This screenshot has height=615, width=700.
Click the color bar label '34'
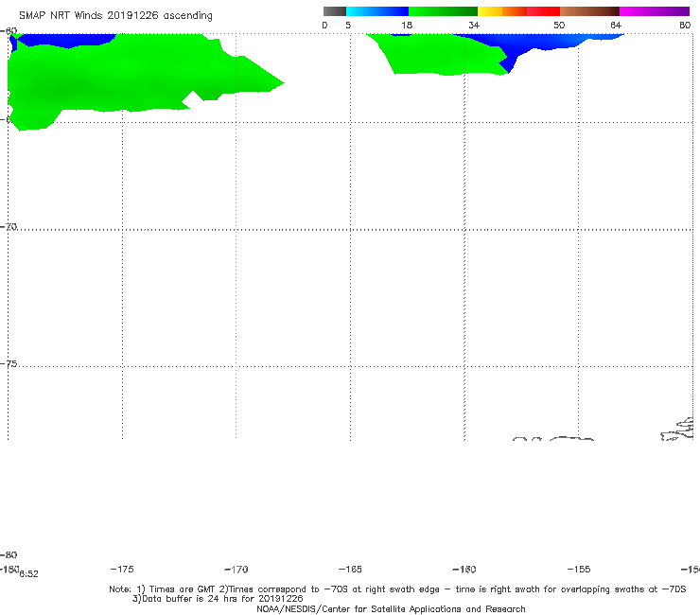tap(474, 25)
